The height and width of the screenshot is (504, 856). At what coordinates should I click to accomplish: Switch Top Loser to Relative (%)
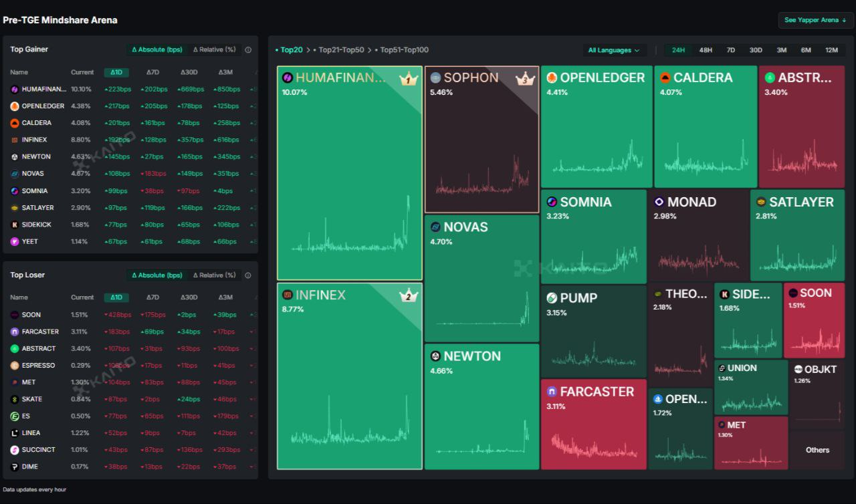click(214, 275)
